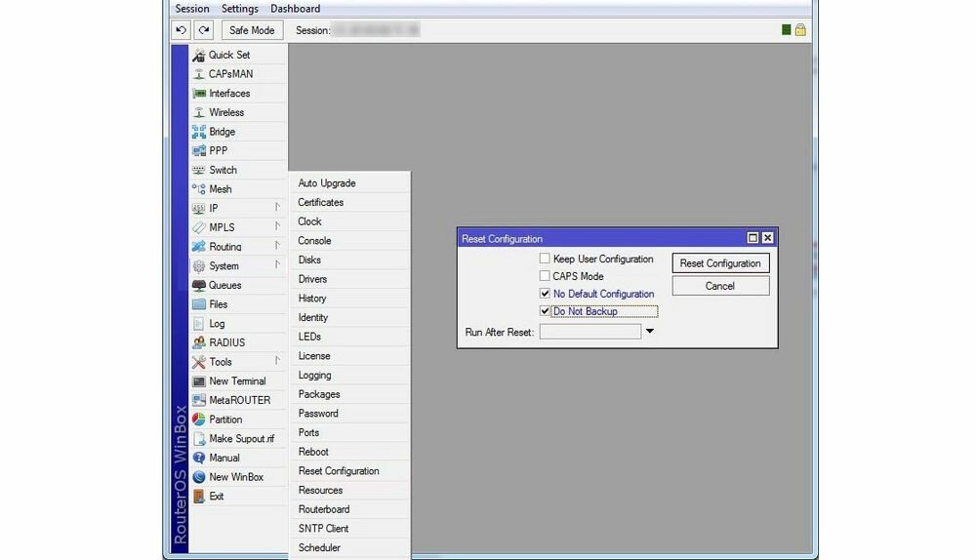Expand the Tools submenu arrow

point(277,361)
